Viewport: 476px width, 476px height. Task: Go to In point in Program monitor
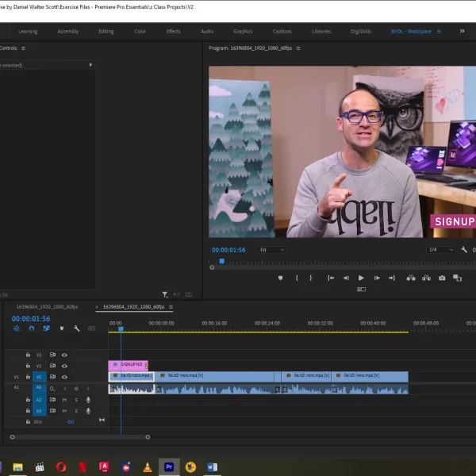(x=331, y=278)
